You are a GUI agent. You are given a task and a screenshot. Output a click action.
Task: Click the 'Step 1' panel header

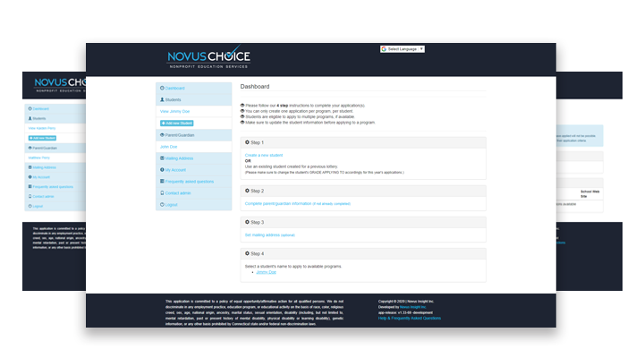click(x=363, y=142)
